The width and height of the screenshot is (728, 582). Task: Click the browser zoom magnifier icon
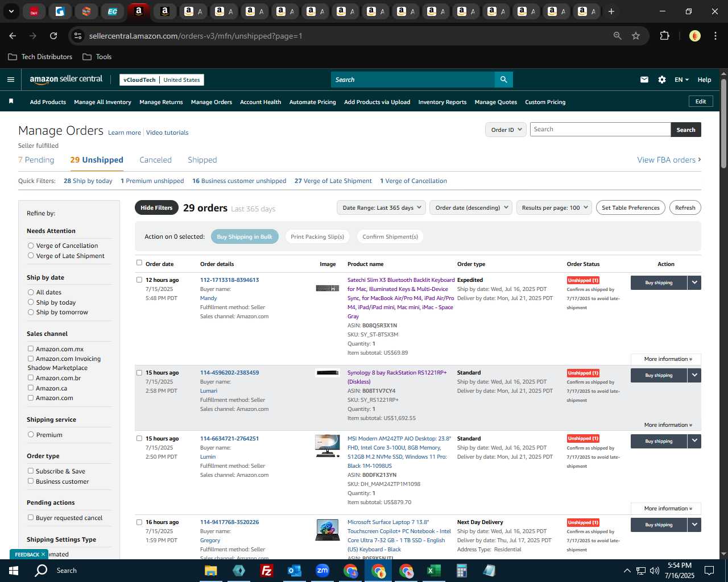(x=618, y=36)
